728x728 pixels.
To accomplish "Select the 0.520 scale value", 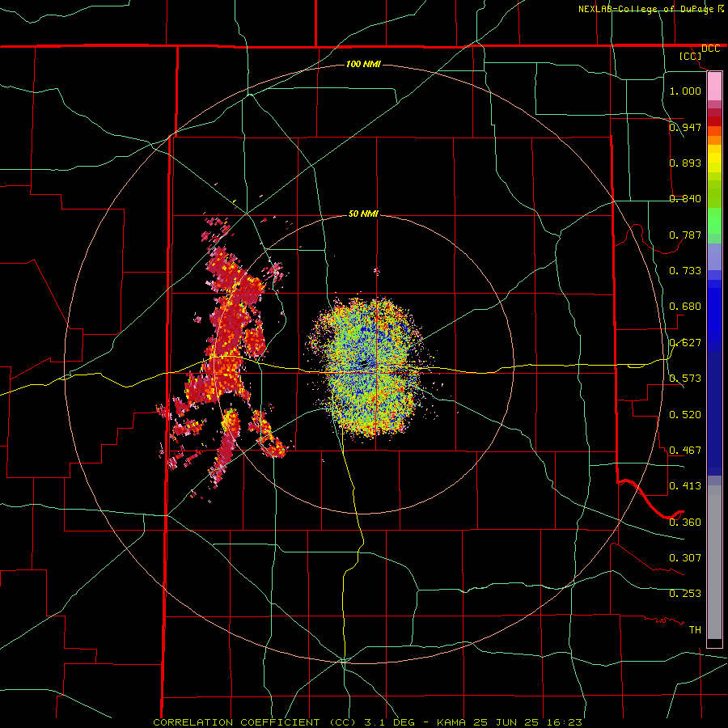I will [685, 415].
